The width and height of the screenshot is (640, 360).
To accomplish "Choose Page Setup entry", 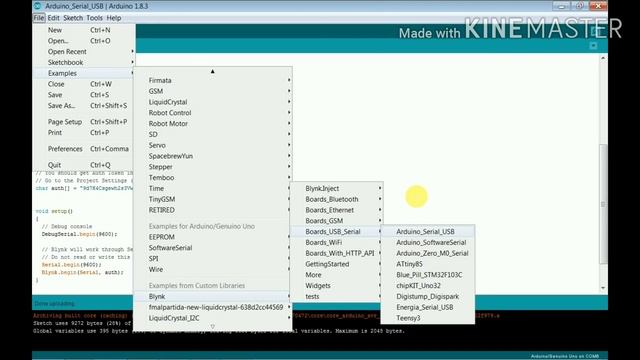I will click(84, 122).
